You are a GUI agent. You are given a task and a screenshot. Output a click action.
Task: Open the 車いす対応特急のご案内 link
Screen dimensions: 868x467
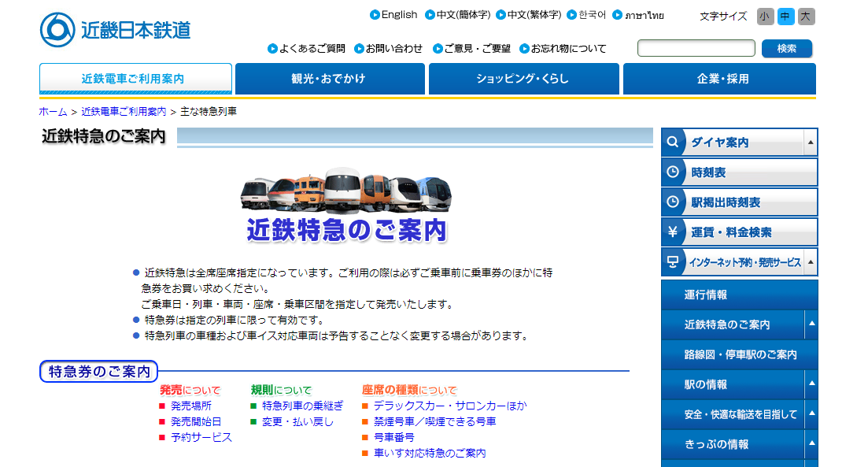pos(430,453)
